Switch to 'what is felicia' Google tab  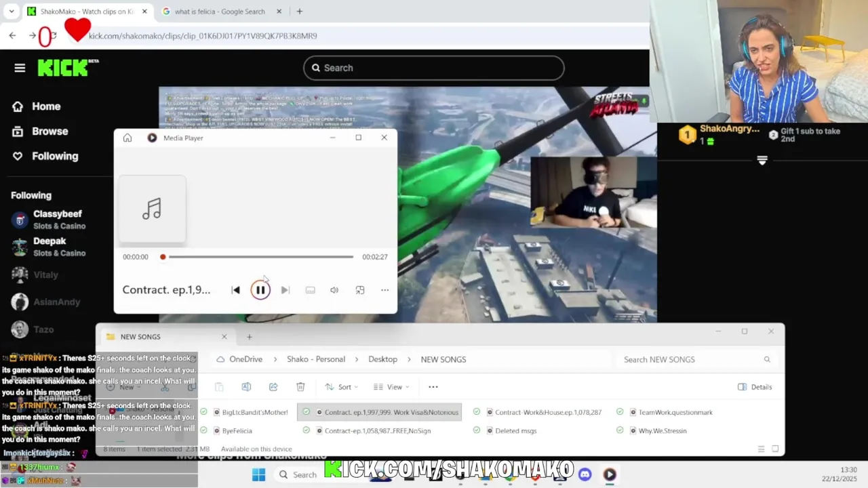(220, 12)
